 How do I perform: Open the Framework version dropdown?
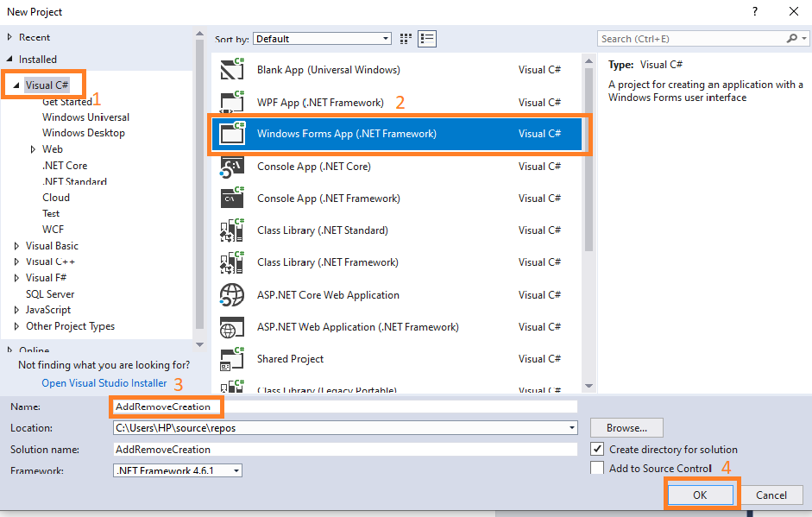click(x=236, y=470)
